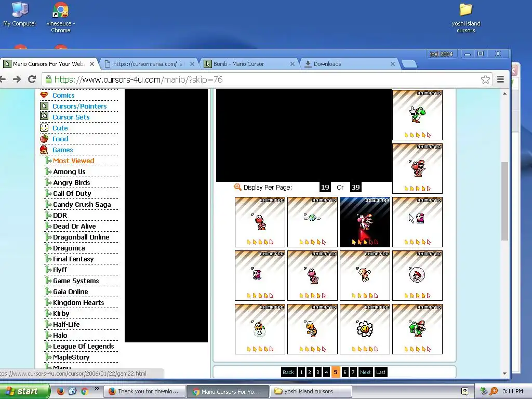Open the winged koopa shell cursor thumbnail
532x399 pixels.
(x=312, y=222)
